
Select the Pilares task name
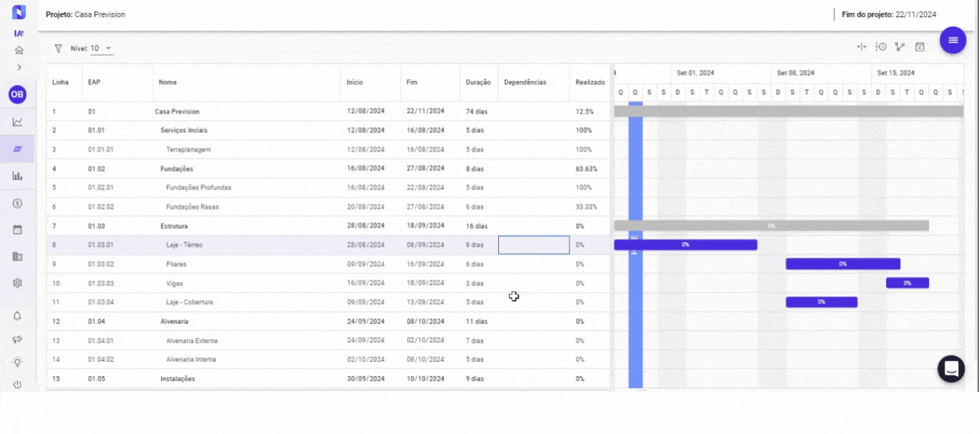tap(176, 264)
